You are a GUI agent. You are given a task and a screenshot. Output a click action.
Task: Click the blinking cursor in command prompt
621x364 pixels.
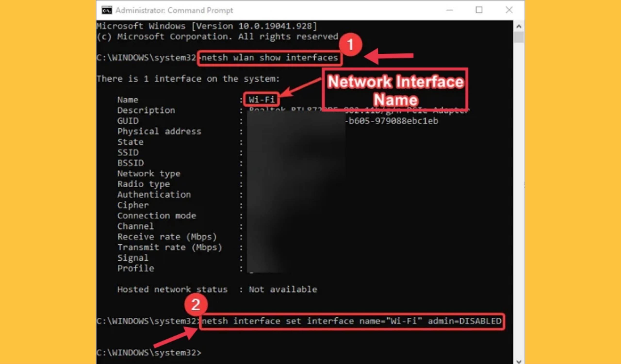click(203, 353)
